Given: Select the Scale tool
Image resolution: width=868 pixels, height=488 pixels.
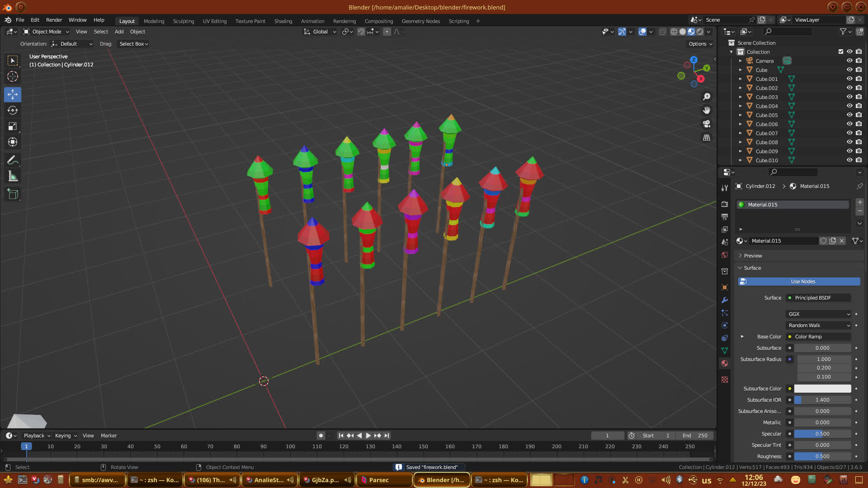Looking at the screenshot, I should (x=13, y=127).
